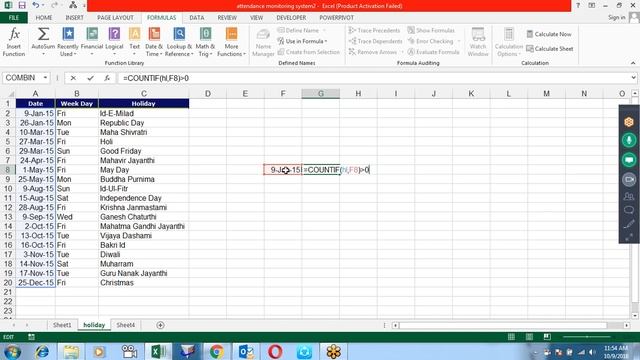Click the camera icon in the side panel
640x360 pixels.
[629, 179]
